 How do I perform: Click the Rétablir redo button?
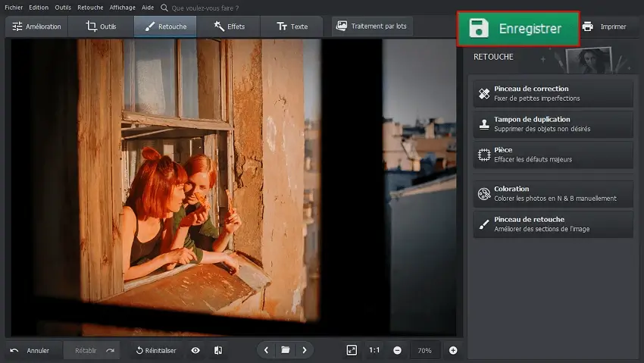[x=92, y=350]
